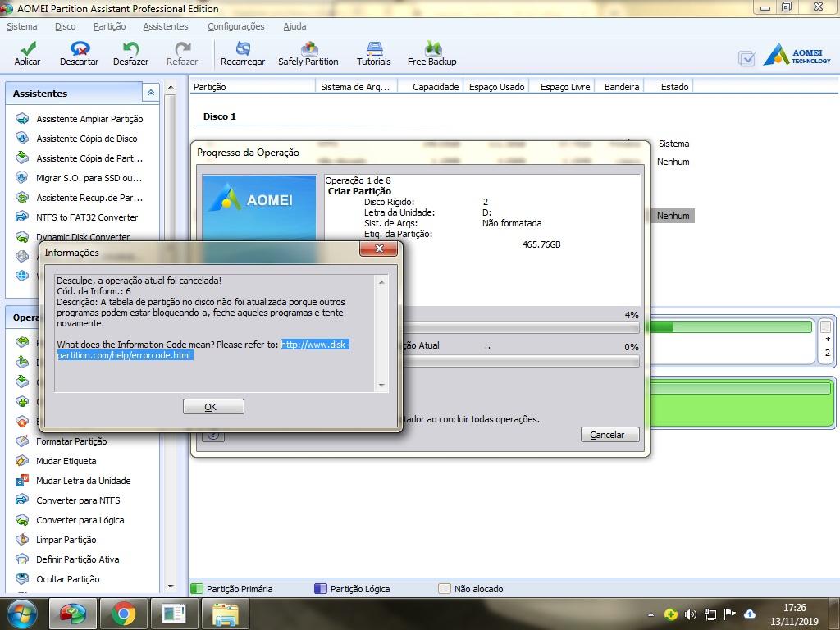Click OK in the Informações dialog
The image size is (840, 630).
coord(213,407)
